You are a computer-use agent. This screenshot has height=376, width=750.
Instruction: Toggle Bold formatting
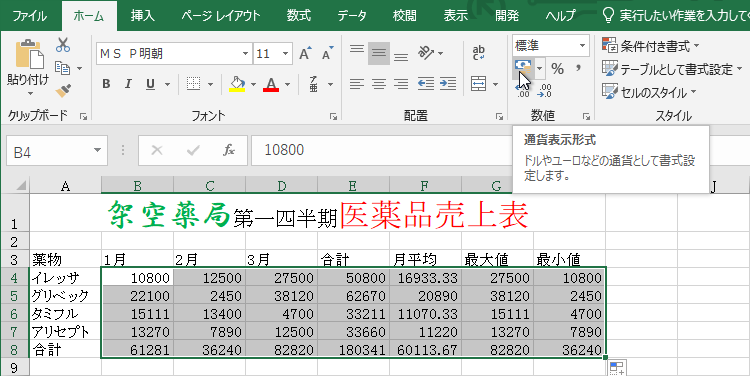(x=106, y=84)
